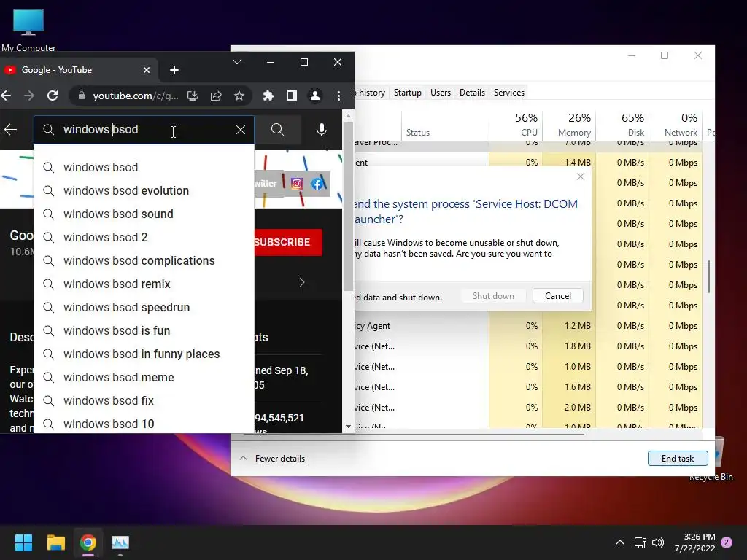Open a new Chrome tab

(x=174, y=70)
